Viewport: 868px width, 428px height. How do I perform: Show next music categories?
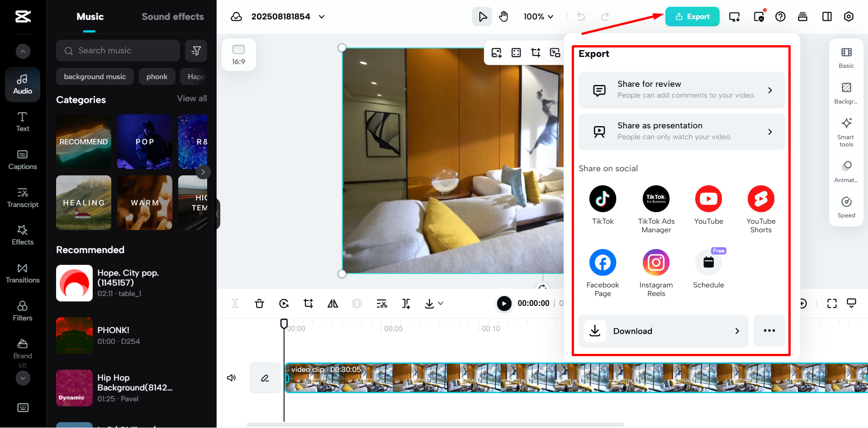click(203, 172)
